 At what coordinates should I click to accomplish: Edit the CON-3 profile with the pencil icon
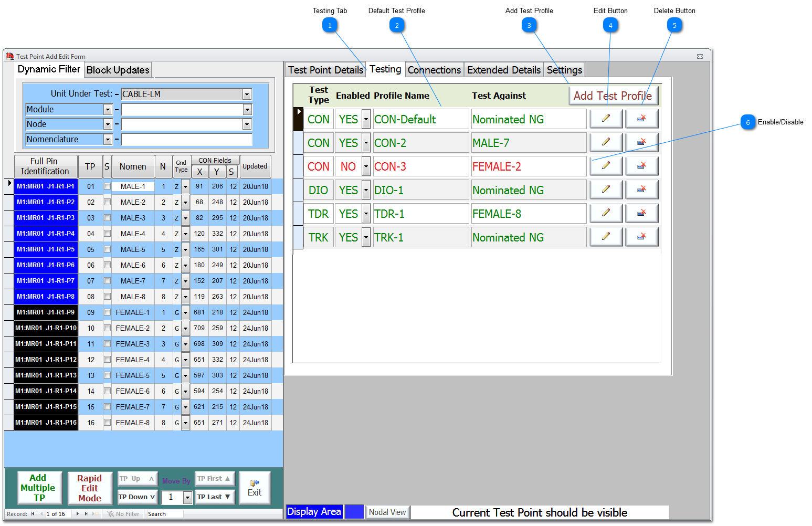[x=606, y=166]
